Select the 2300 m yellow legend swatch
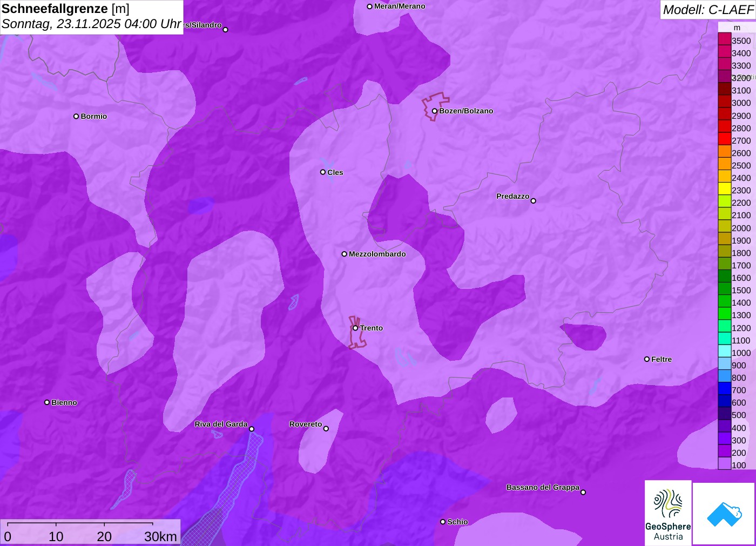 tap(724, 189)
